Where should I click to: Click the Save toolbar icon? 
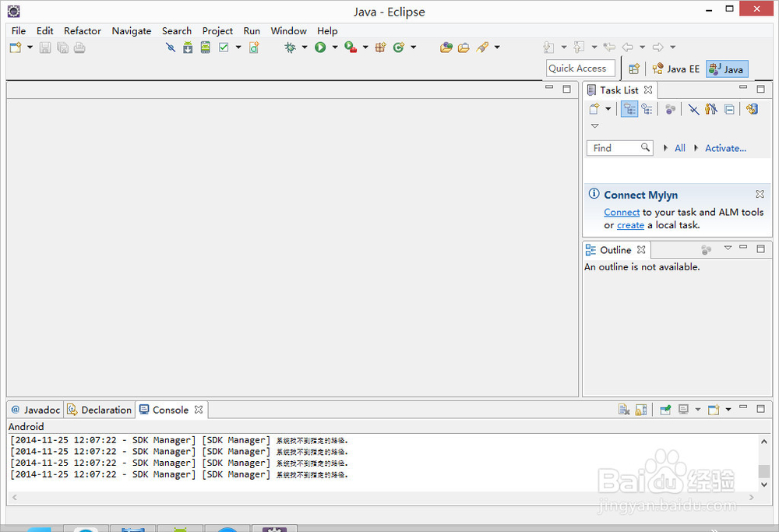coord(45,48)
